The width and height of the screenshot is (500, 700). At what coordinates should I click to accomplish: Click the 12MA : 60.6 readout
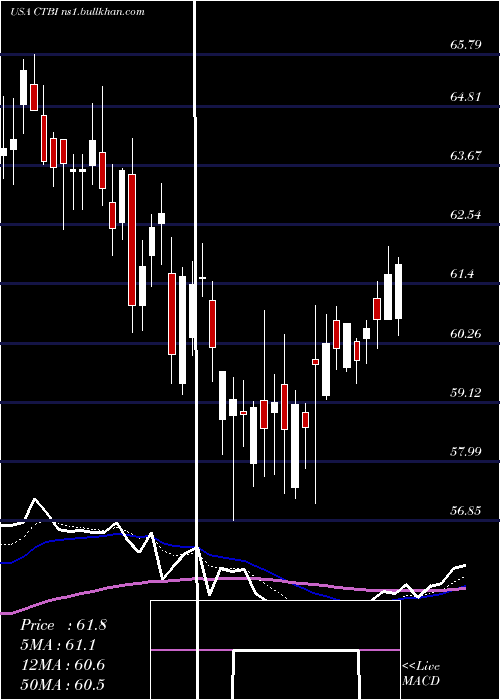pyautogui.click(x=62, y=665)
